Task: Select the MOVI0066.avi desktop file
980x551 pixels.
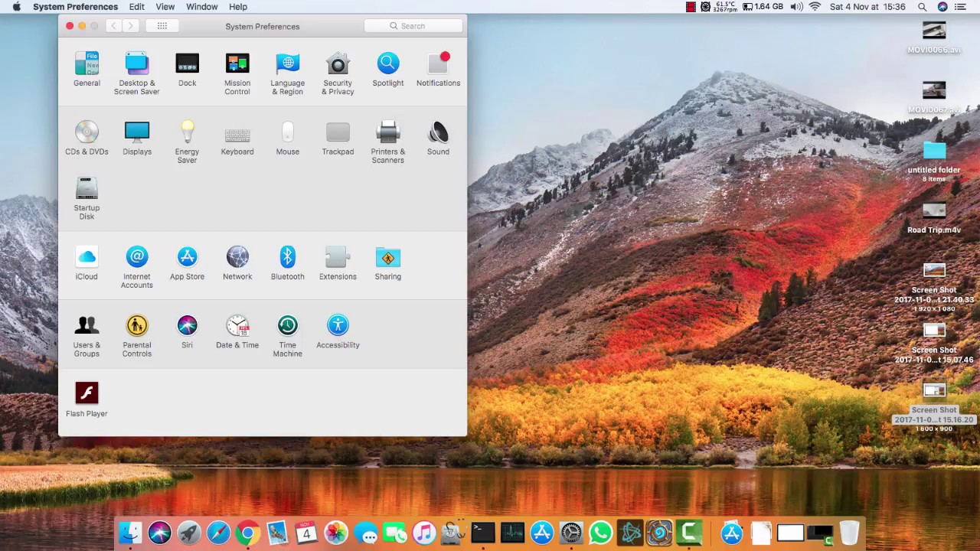Action: click(934, 37)
